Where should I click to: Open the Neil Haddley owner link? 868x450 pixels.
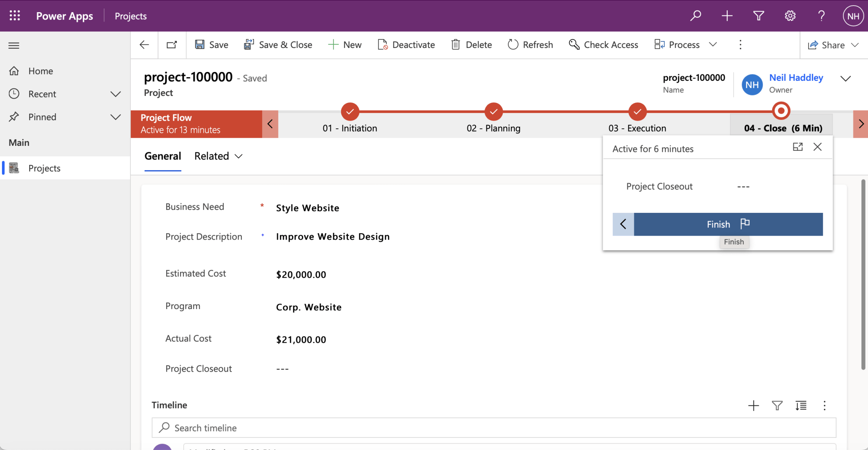796,78
